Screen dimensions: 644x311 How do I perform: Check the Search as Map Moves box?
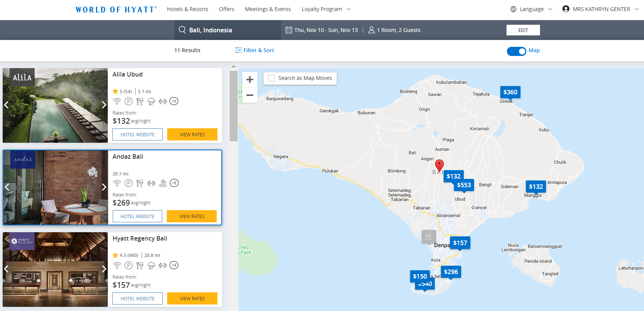[272, 78]
